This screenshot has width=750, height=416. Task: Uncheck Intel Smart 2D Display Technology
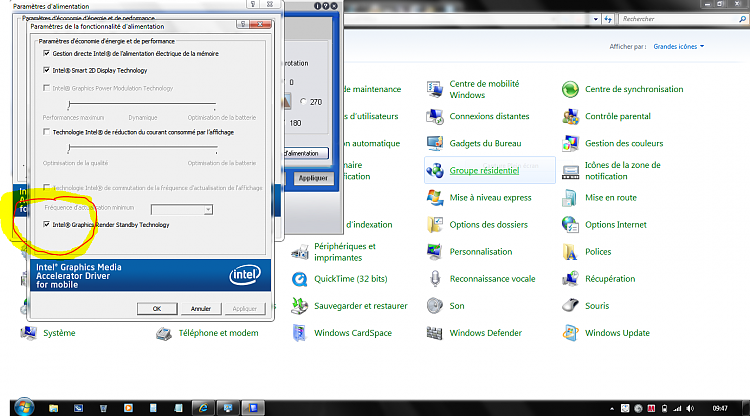pos(46,70)
